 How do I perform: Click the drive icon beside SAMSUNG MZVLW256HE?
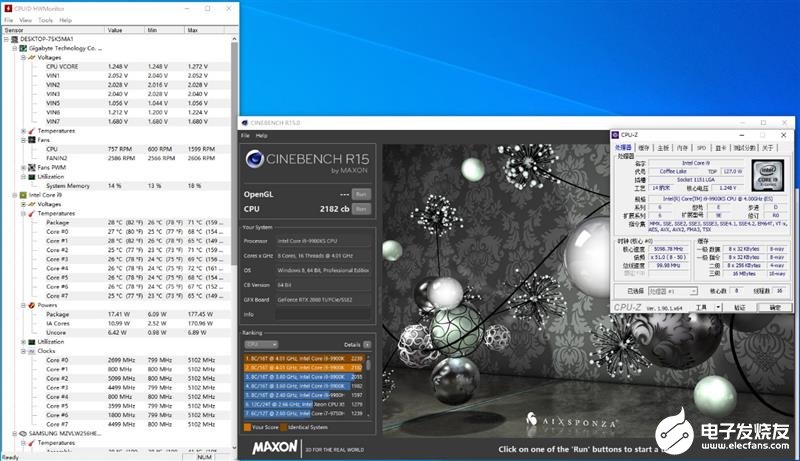(23, 433)
